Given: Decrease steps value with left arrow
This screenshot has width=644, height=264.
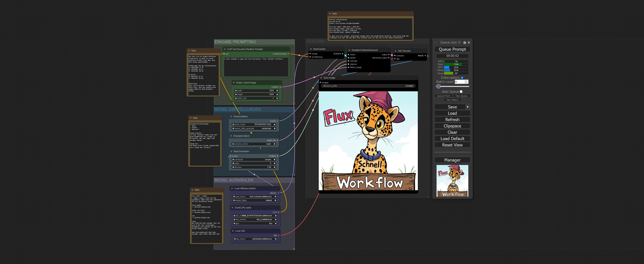Looking at the screenshot, I should point(233,163).
